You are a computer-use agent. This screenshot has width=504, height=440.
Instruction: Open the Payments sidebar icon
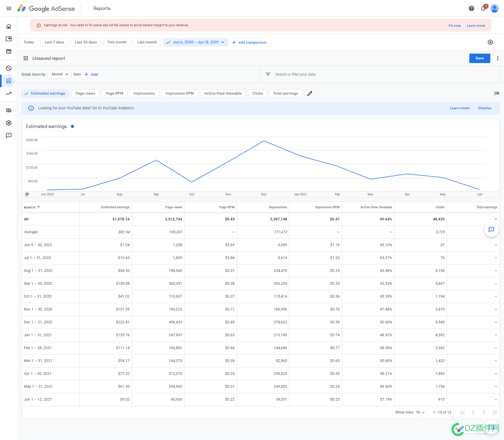9,110
